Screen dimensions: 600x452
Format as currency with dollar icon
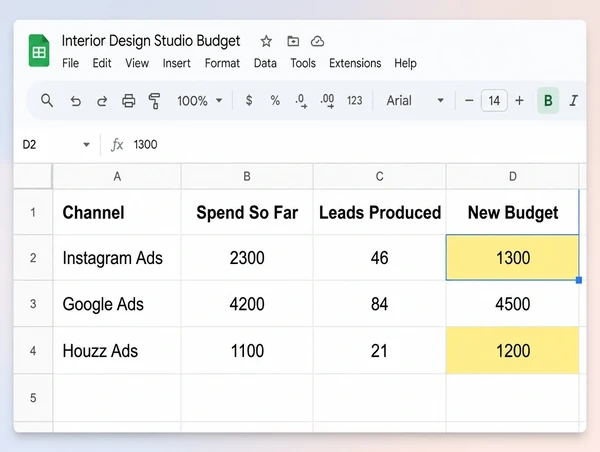point(249,100)
